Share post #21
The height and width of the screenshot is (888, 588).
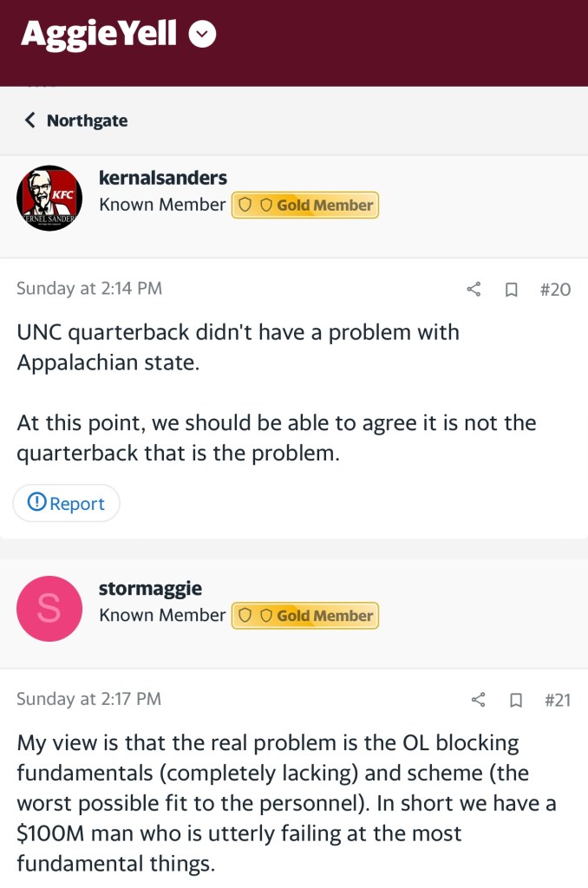pyautogui.click(x=478, y=700)
